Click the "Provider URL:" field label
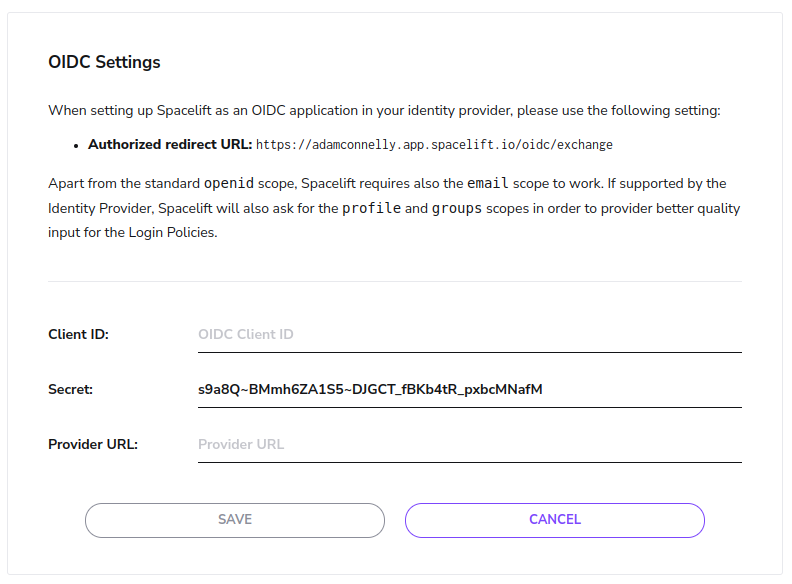The height and width of the screenshot is (584, 792). point(93,444)
